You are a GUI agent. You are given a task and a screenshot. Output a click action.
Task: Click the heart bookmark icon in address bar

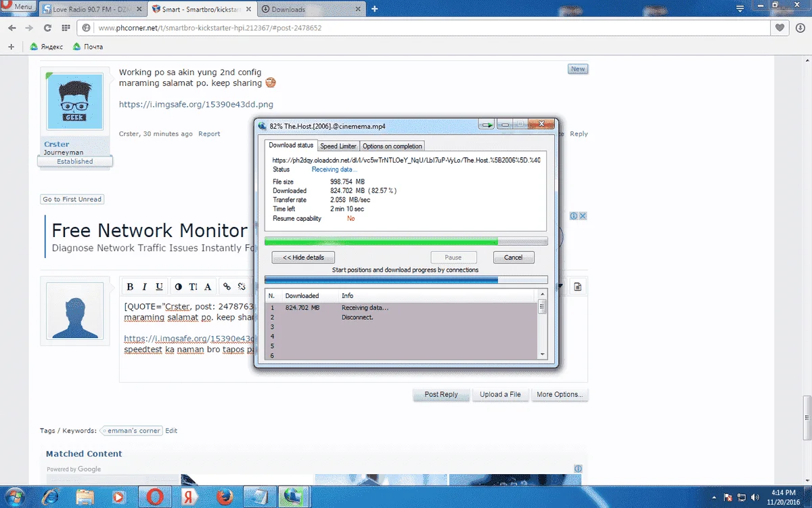click(x=780, y=28)
